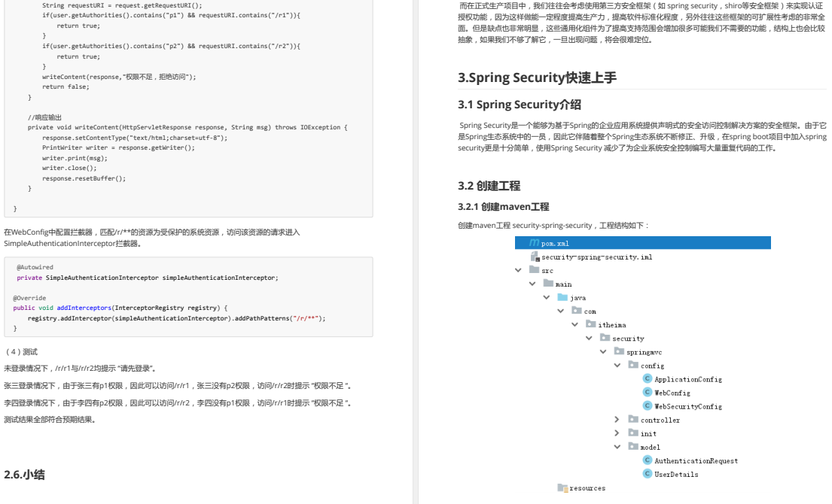The image size is (832, 504).
Task: Click the src folder icon
Action: (x=535, y=270)
